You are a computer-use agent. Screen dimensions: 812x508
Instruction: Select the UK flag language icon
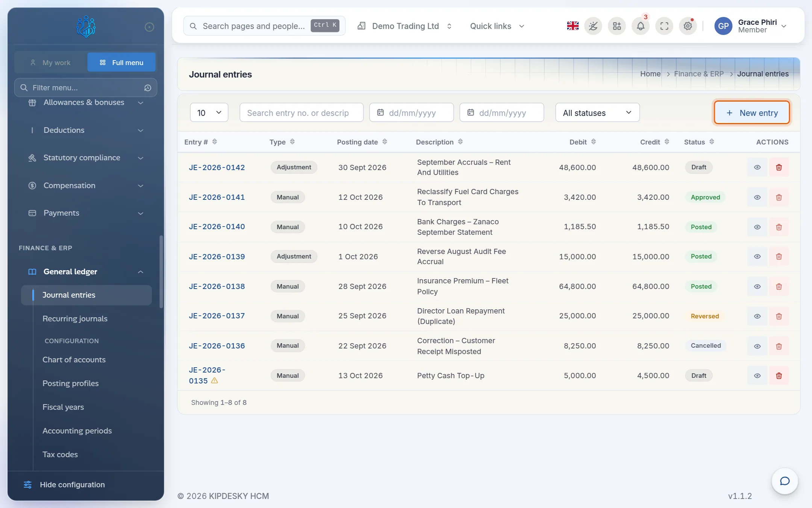(573, 26)
